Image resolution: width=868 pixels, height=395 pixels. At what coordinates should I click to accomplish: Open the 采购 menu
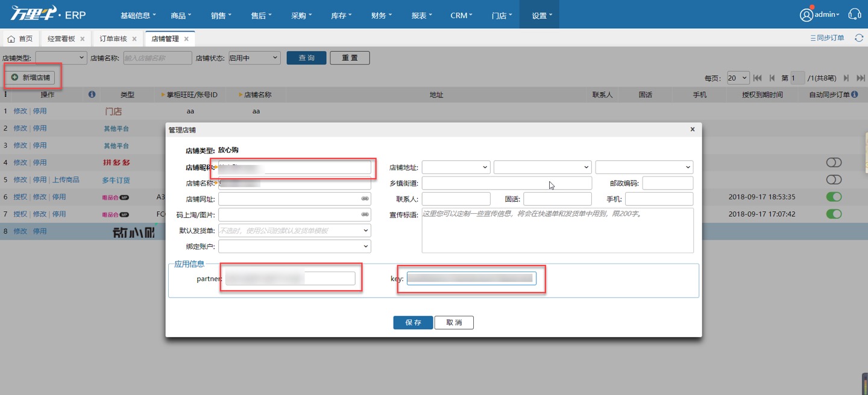click(x=301, y=16)
